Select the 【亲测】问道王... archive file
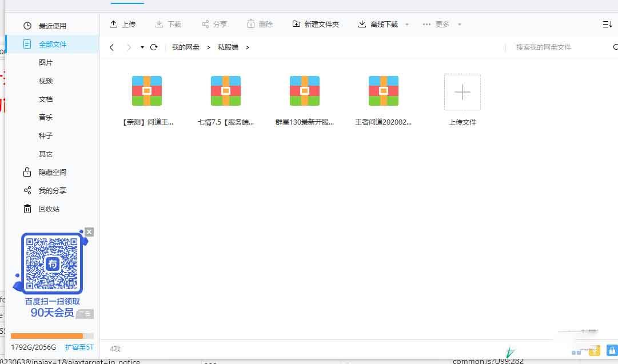Image resolution: width=618 pixels, height=364 pixels. coord(147,101)
